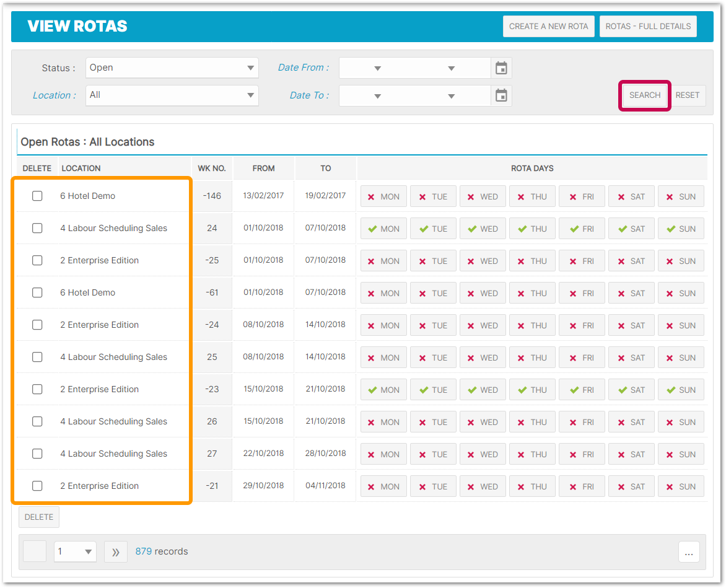Image resolution: width=726 pixels, height=588 pixels.
Task: Open MON for the week -24 rota
Action: (384, 325)
